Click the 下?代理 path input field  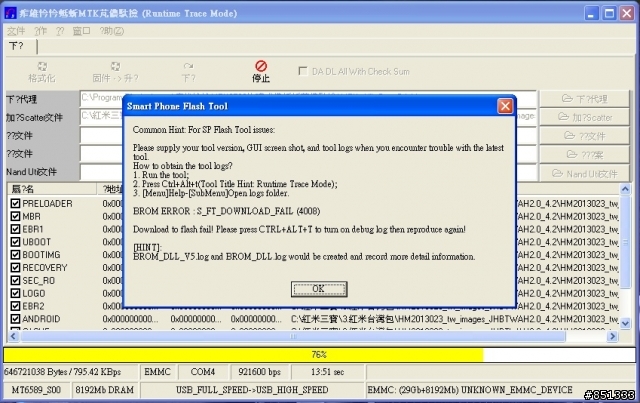(308, 98)
